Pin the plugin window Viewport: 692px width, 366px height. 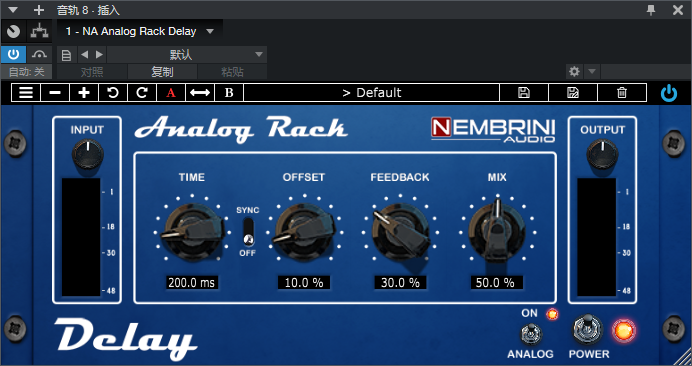(651, 10)
